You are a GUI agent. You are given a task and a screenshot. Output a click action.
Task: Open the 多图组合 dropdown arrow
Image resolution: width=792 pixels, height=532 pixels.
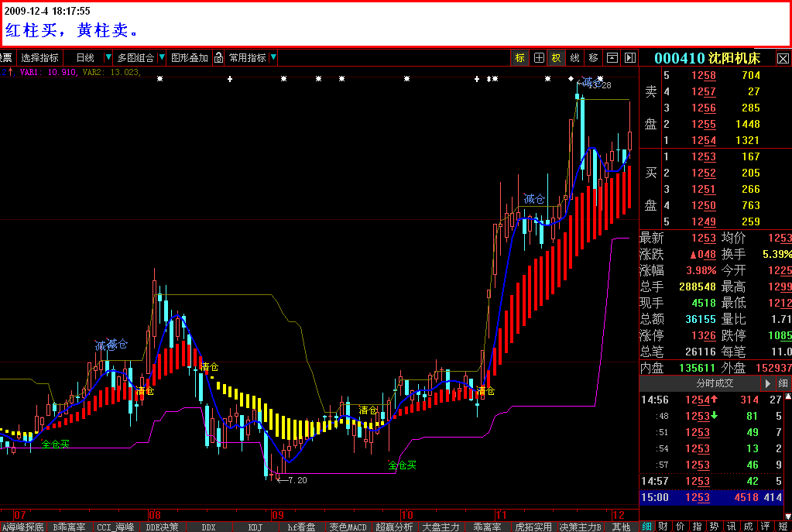[x=162, y=57]
